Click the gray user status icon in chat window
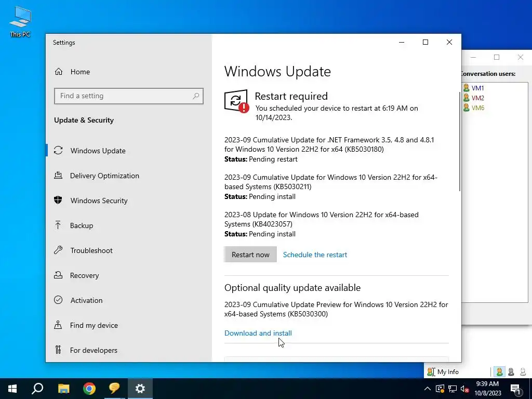This screenshot has width=532, height=399. click(511, 372)
